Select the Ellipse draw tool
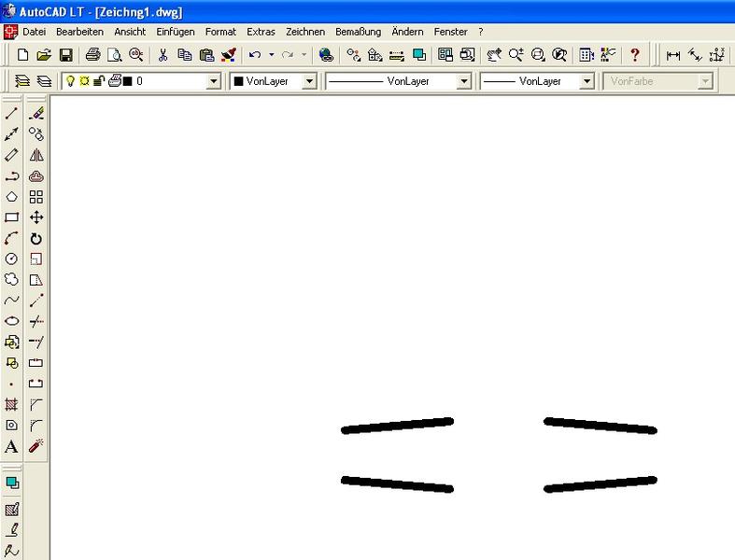735x560 pixels. coord(11,321)
